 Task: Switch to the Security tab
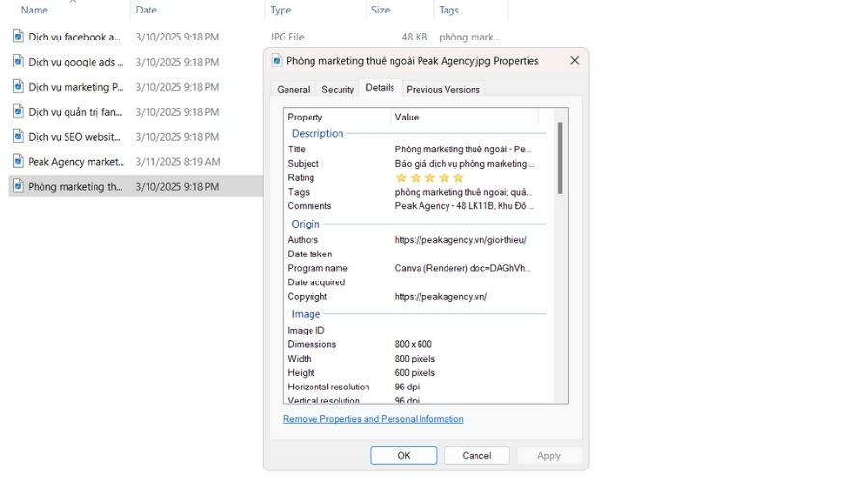(x=338, y=89)
